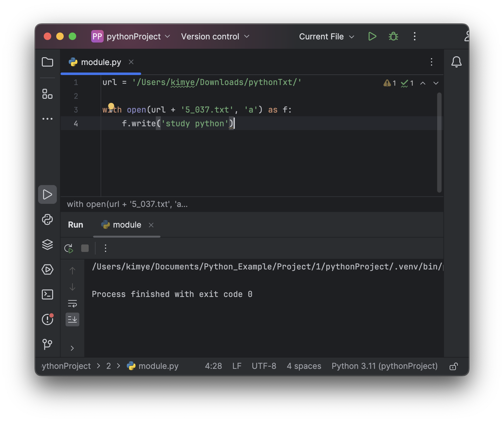
Task: Click the typo check indicator in editor
Action: 407,83
